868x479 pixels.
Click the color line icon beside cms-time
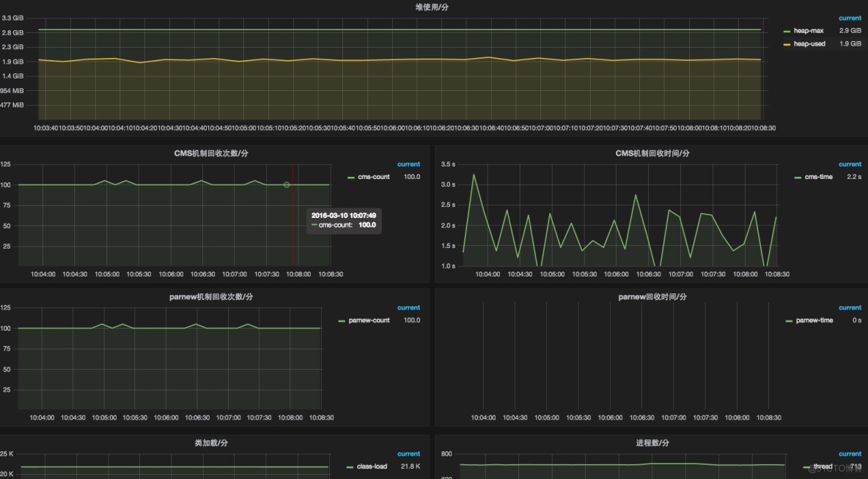798,177
